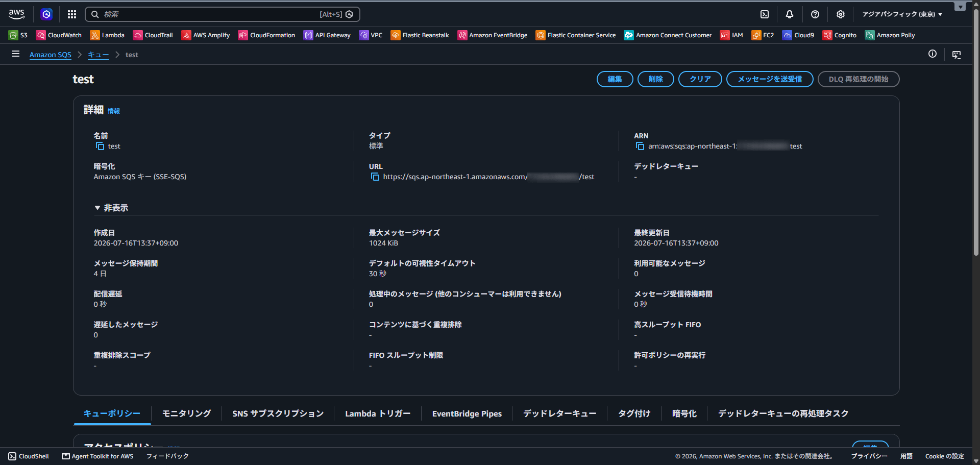Switch to the Lambda トリガー tab
This screenshot has width=980, height=465.
pos(378,413)
